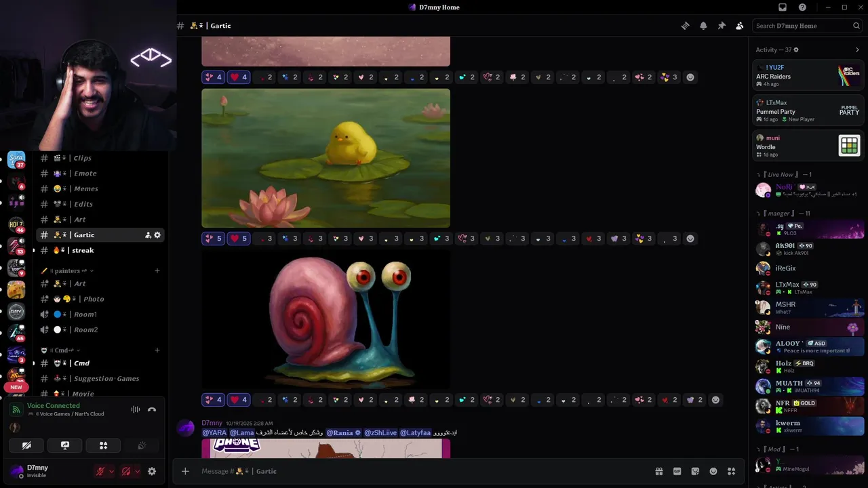
Task: Create a channel in Cmd category
Action: coord(157,350)
